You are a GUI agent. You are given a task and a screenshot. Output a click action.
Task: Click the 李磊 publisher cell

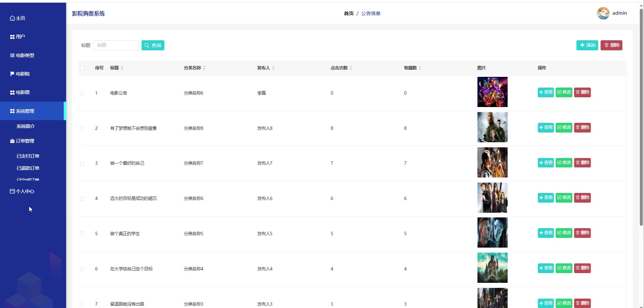pyautogui.click(x=262, y=93)
